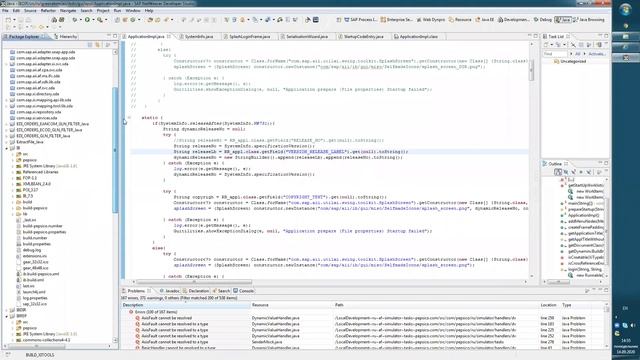Switch to the Resource perspective
The height and width of the screenshot is (360, 640).
[460, 20]
